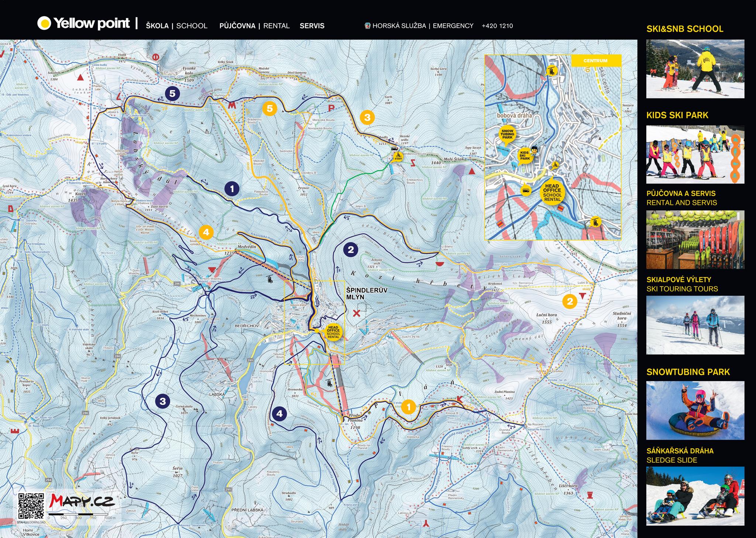Click the yellow route 3 marker
The image size is (756, 538).
pyautogui.click(x=367, y=117)
